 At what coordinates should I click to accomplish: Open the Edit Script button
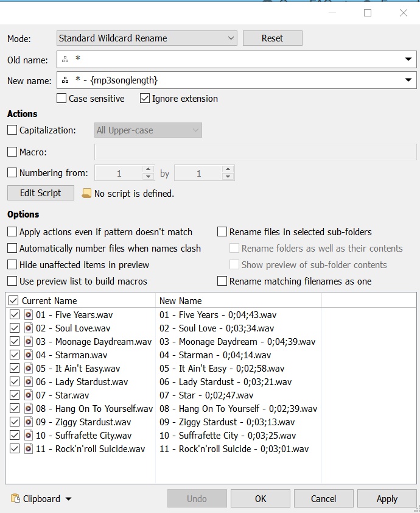pyautogui.click(x=41, y=193)
